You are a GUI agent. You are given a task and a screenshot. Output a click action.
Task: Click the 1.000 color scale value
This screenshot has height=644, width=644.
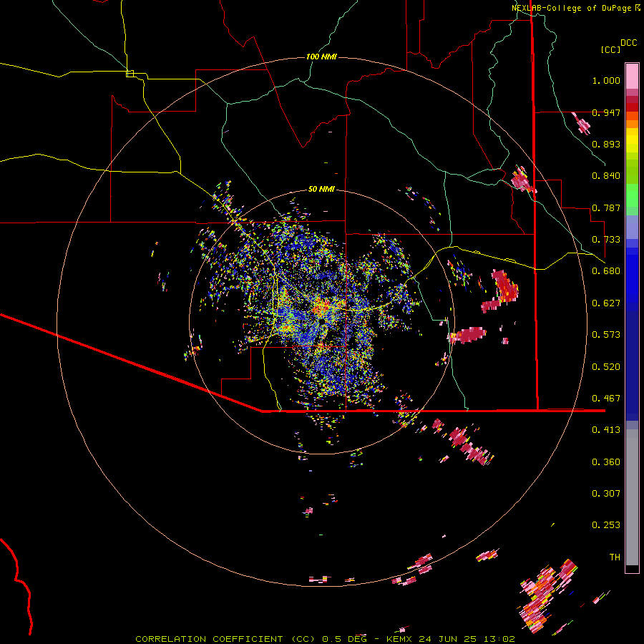[606, 80]
